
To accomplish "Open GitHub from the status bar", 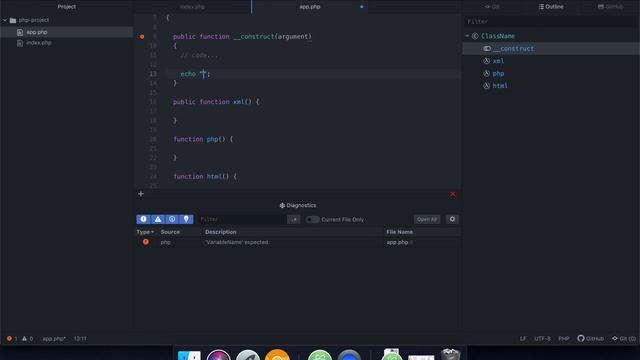I will pyautogui.click(x=590, y=338).
